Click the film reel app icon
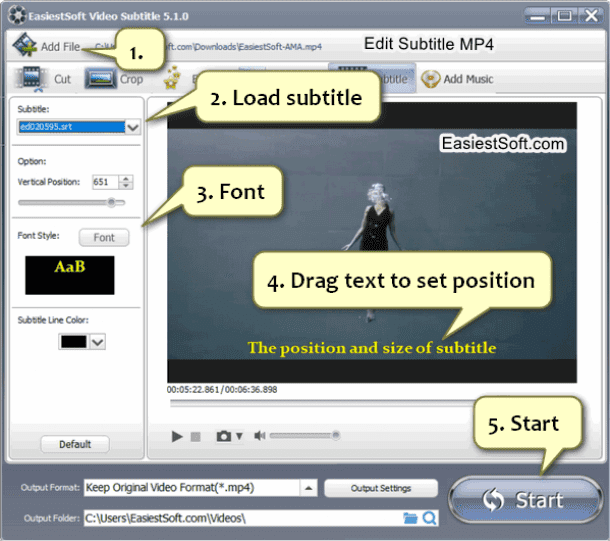The image size is (610, 541). click(x=17, y=16)
